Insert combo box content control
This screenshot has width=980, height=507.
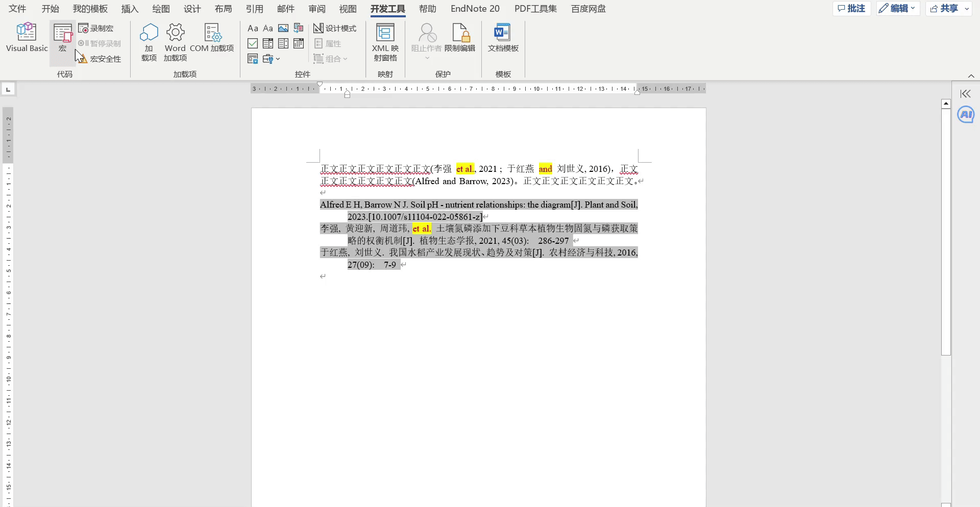(x=268, y=43)
